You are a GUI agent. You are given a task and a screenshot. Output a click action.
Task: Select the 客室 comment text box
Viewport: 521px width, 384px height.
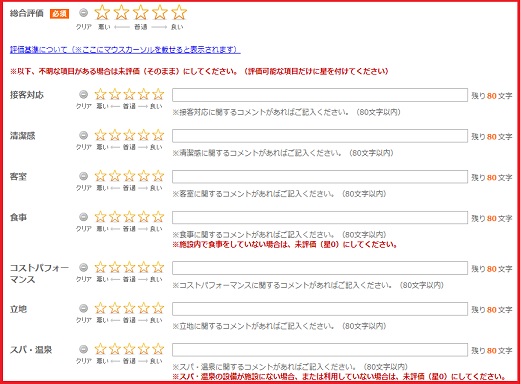click(x=320, y=177)
